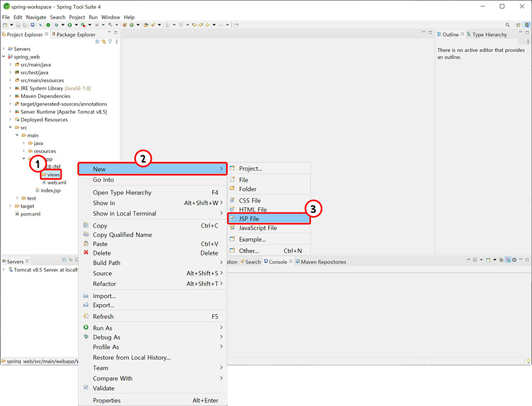The height and width of the screenshot is (406, 532).
Task: Collapse the spring_web project node
Action: 4,57
